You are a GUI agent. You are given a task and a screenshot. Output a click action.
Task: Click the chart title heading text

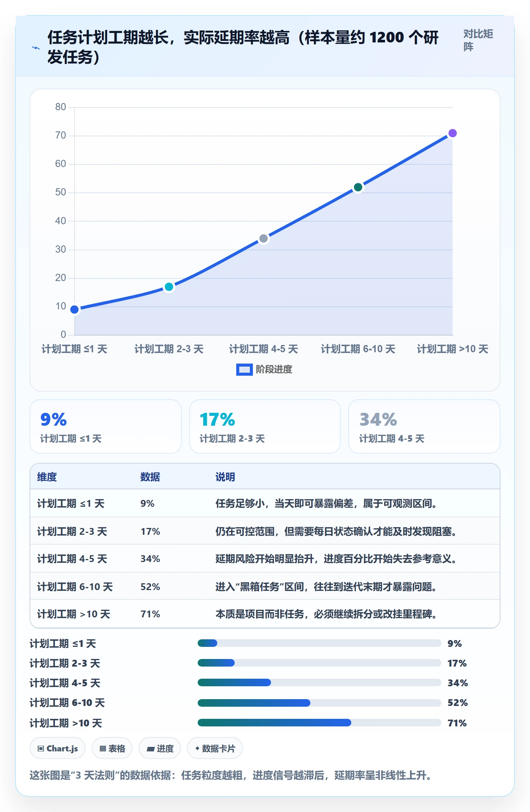tap(243, 47)
